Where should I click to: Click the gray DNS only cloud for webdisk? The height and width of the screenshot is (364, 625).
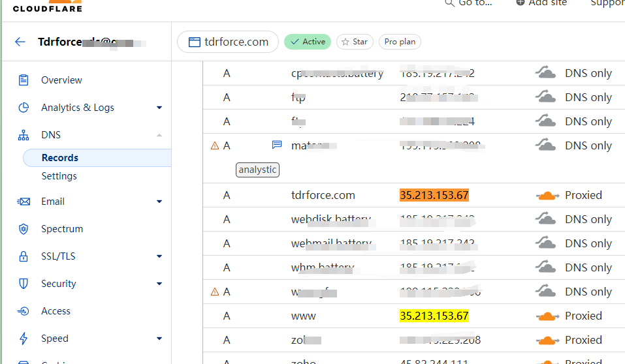[546, 219]
